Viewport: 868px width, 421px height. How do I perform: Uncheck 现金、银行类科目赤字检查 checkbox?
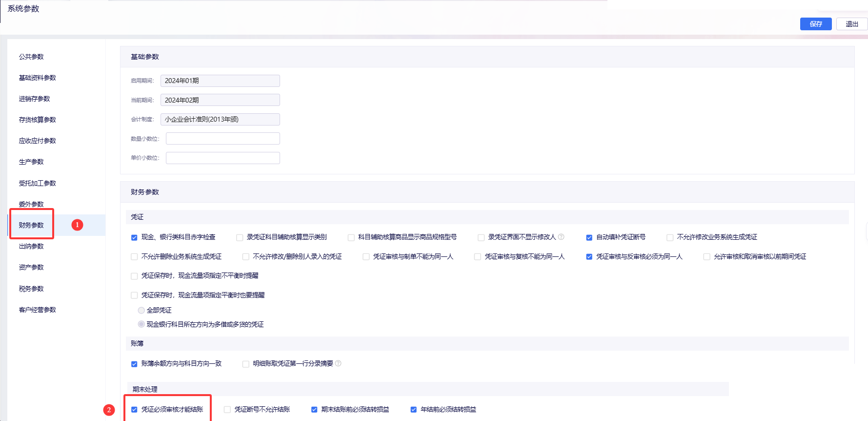[134, 237]
